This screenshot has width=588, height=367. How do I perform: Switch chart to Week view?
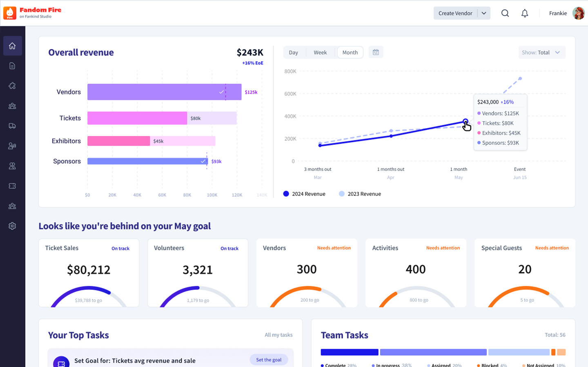[320, 52]
